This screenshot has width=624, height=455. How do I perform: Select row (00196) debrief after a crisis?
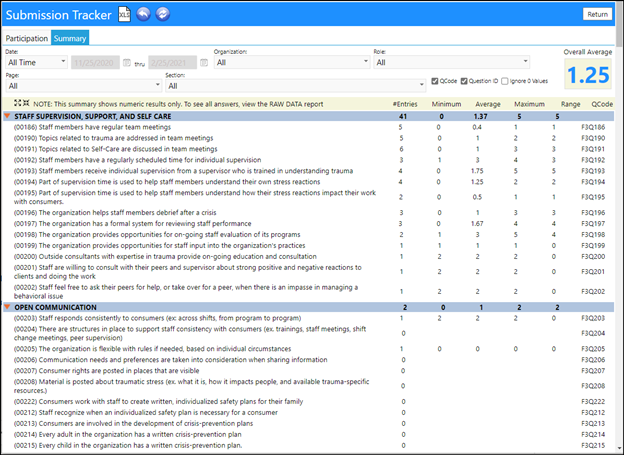click(308, 213)
